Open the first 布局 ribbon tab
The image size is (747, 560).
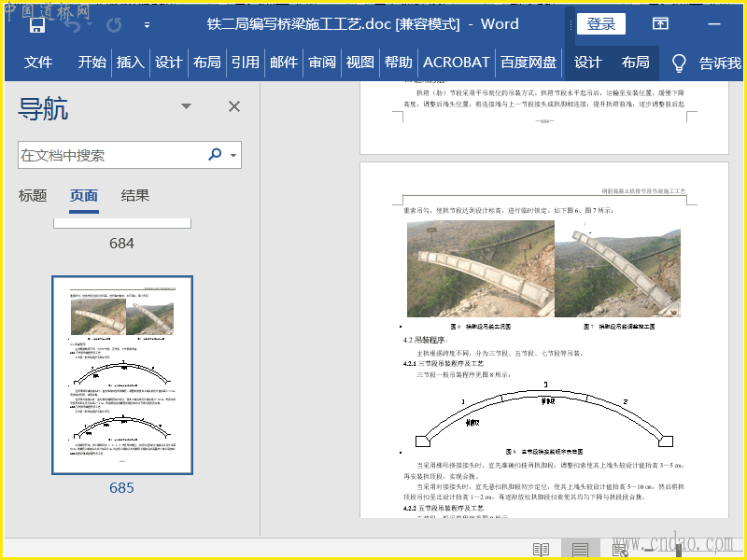tap(206, 63)
